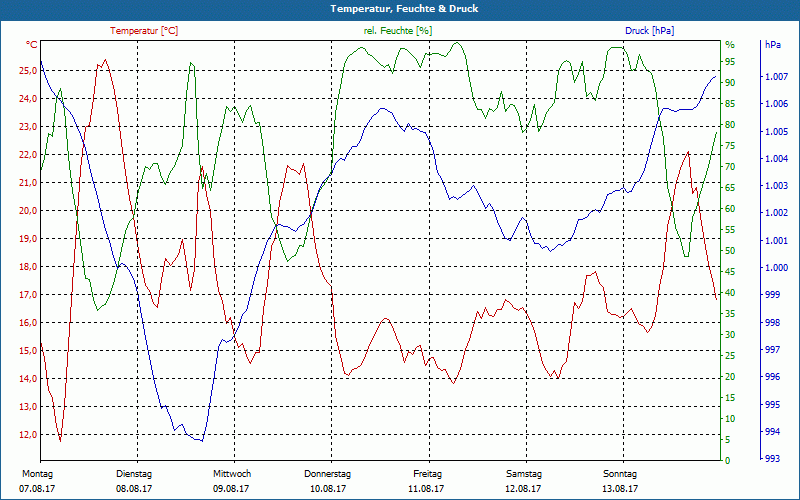The image size is (800, 500).
Task: Click the "1.006" tick on the pressure axis
Action: pos(777,104)
